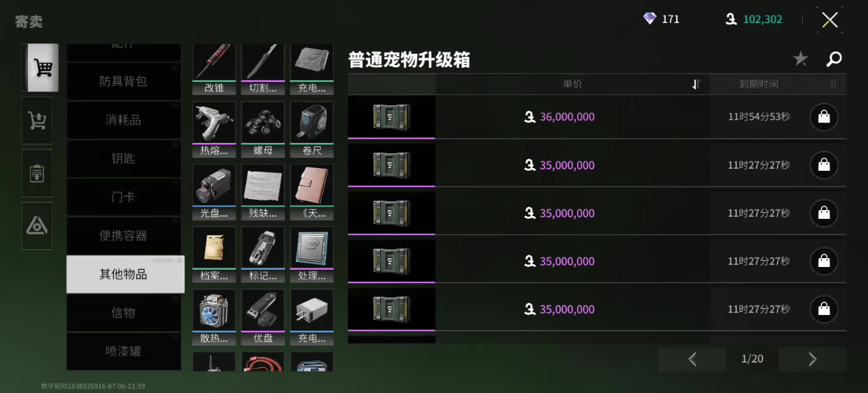Open the 消耗品 category
Screen dimensions: 868x393
[124, 120]
